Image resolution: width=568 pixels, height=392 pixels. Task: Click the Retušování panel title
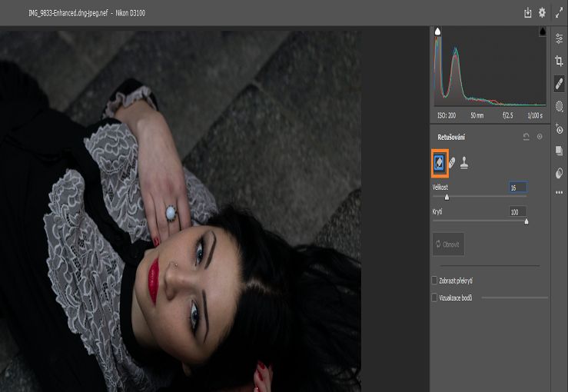point(451,137)
